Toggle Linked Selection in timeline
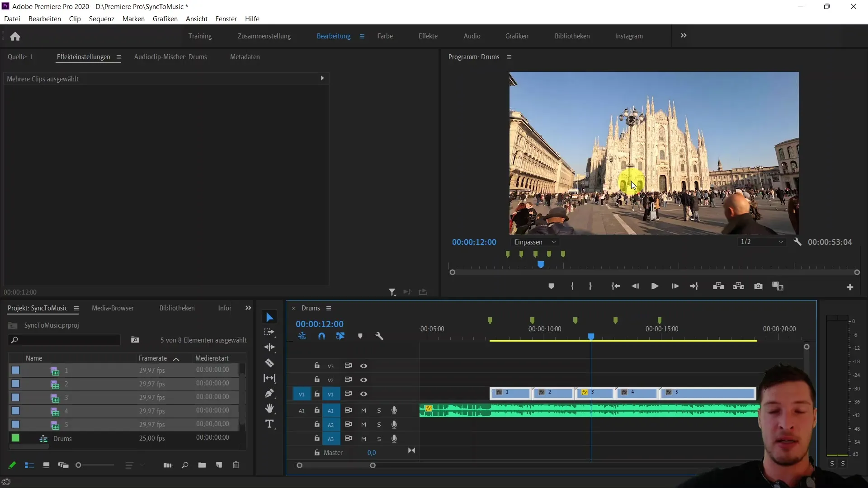This screenshot has width=868, height=488. tap(340, 336)
